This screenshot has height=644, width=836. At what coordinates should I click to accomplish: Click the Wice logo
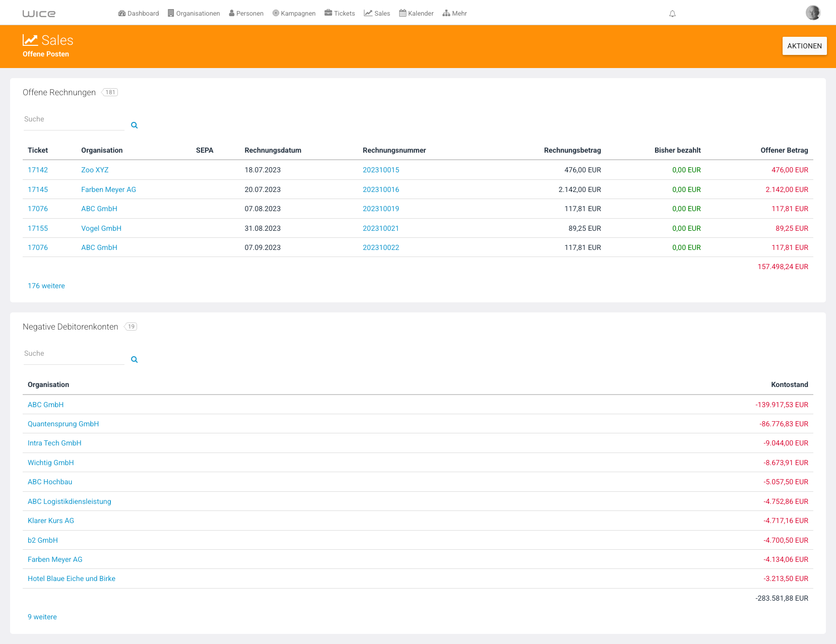click(39, 14)
